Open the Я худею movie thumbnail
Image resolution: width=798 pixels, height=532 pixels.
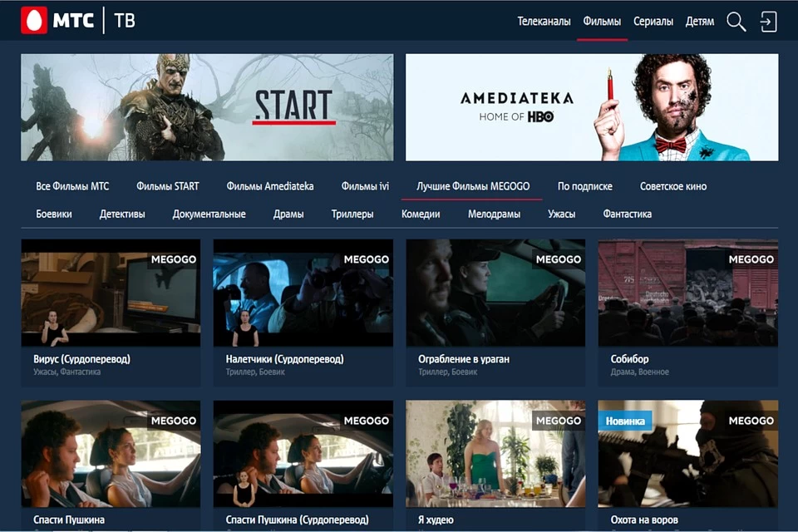[x=495, y=454]
